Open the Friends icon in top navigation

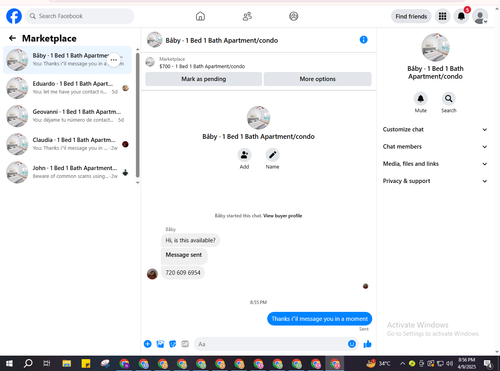(247, 16)
